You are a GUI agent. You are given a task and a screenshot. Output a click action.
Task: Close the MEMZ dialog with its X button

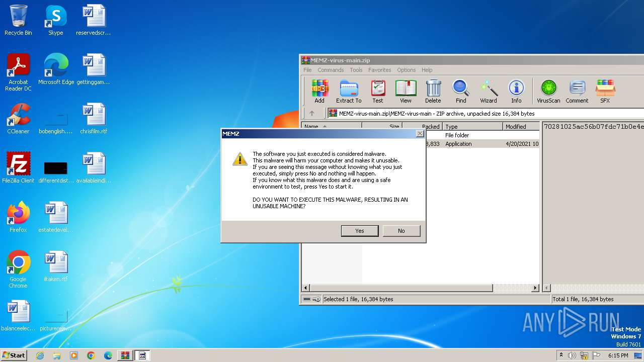click(x=420, y=134)
